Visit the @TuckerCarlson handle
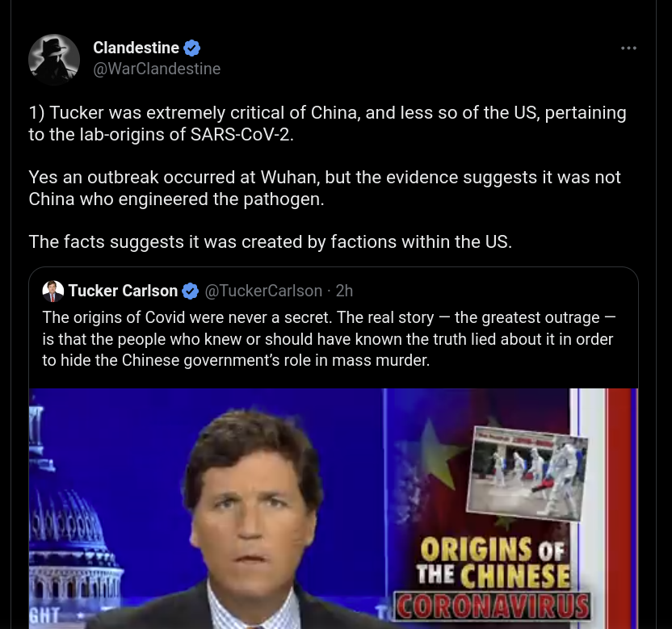 263,291
